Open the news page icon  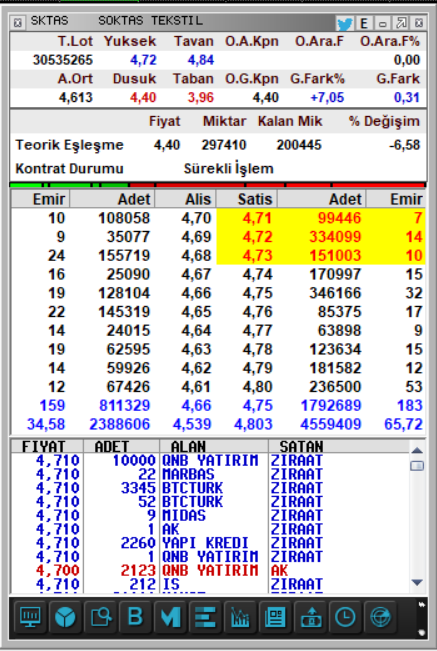coord(275,617)
